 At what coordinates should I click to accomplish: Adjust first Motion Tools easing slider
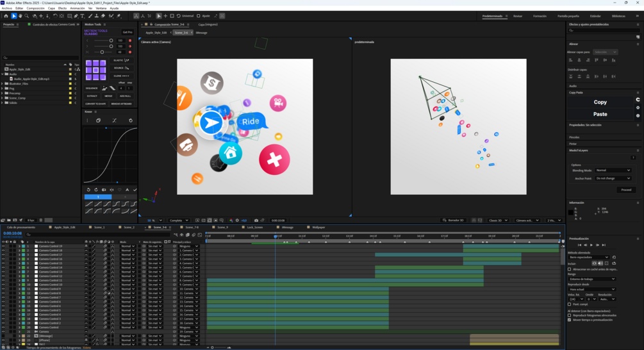click(x=111, y=40)
